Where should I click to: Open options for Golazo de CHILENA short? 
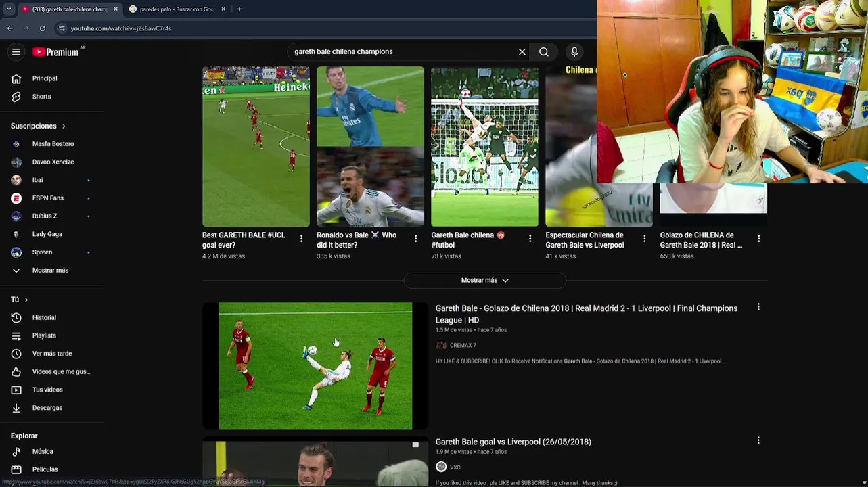click(x=759, y=239)
